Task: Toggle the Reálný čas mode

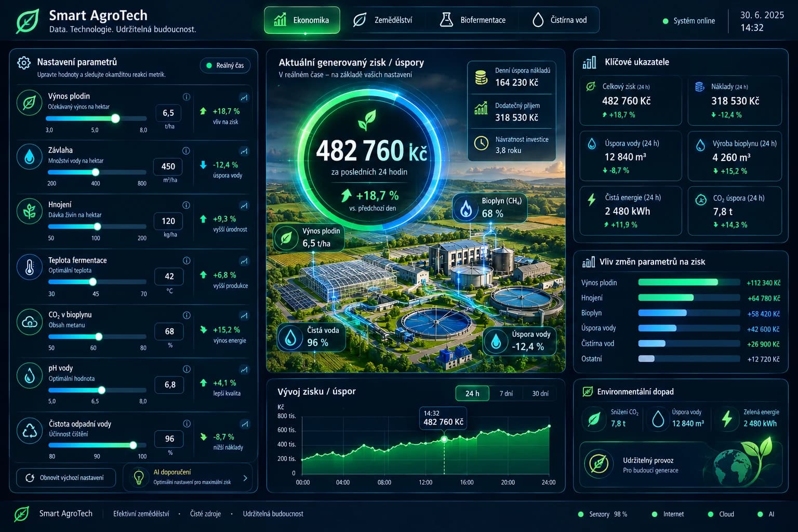Action: (x=225, y=65)
